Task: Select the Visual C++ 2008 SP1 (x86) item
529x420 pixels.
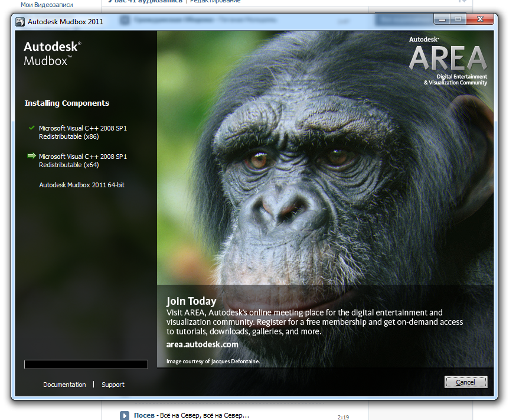Action: point(83,132)
